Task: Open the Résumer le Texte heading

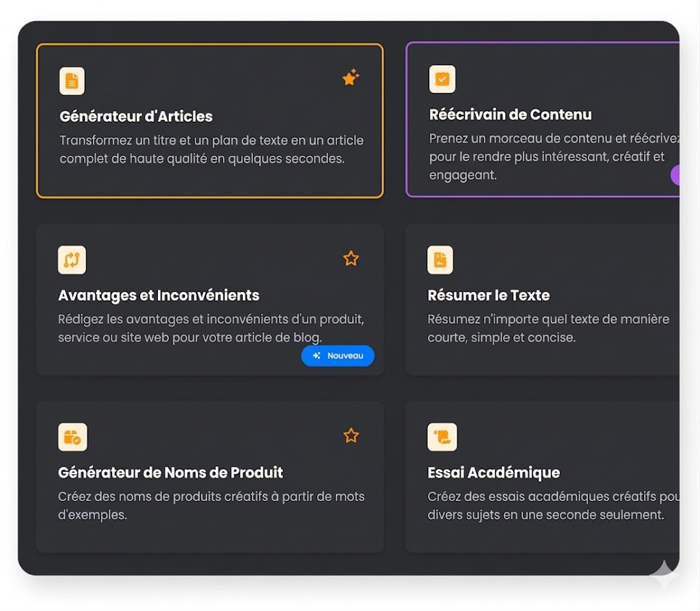Action: click(x=488, y=296)
